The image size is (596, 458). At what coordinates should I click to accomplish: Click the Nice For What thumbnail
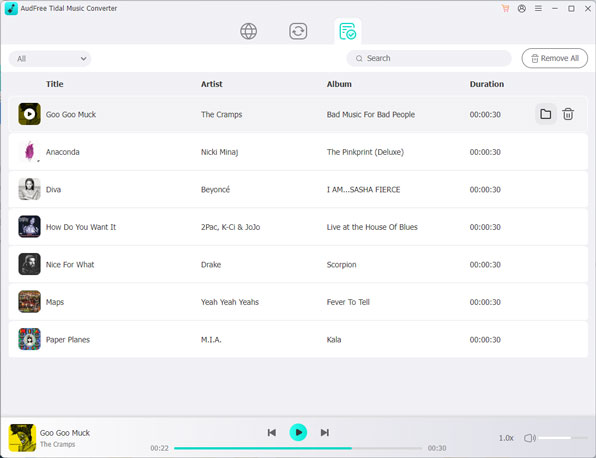click(x=29, y=264)
